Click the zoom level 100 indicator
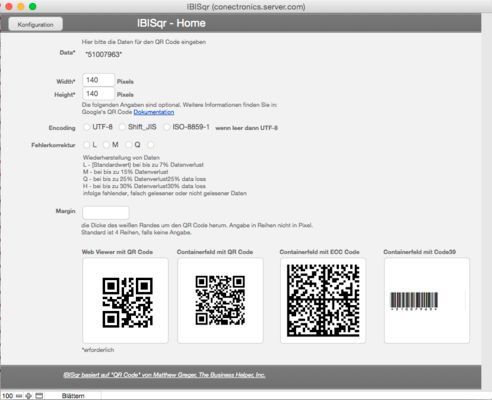The width and height of the screenshot is (492, 400). (x=7, y=396)
